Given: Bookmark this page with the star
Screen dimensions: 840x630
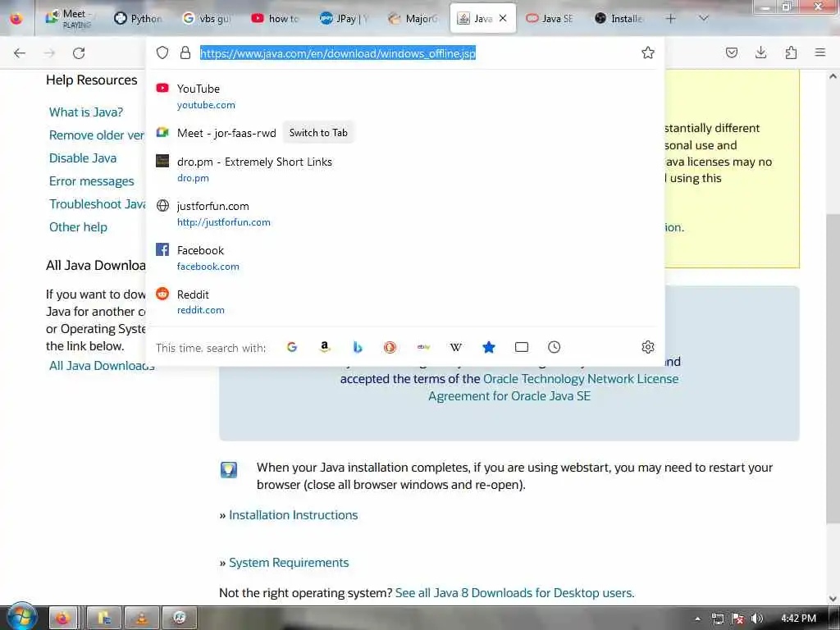Looking at the screenshot, I should (x=648, y=52).
